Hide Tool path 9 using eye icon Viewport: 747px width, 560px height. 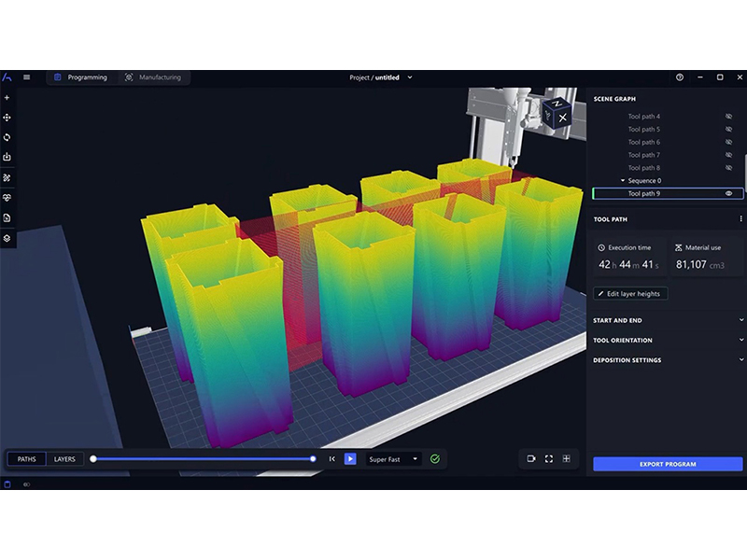pos(728,193)
